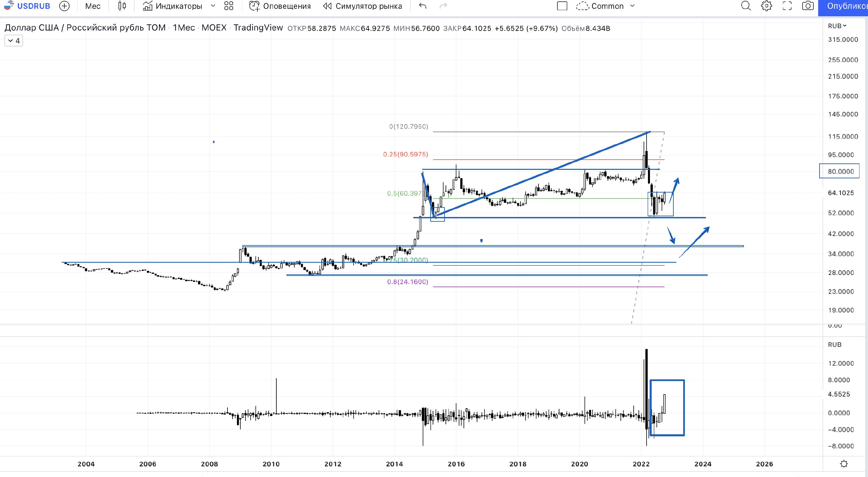Open price scale settings gear at bottom right

(844, 464)
